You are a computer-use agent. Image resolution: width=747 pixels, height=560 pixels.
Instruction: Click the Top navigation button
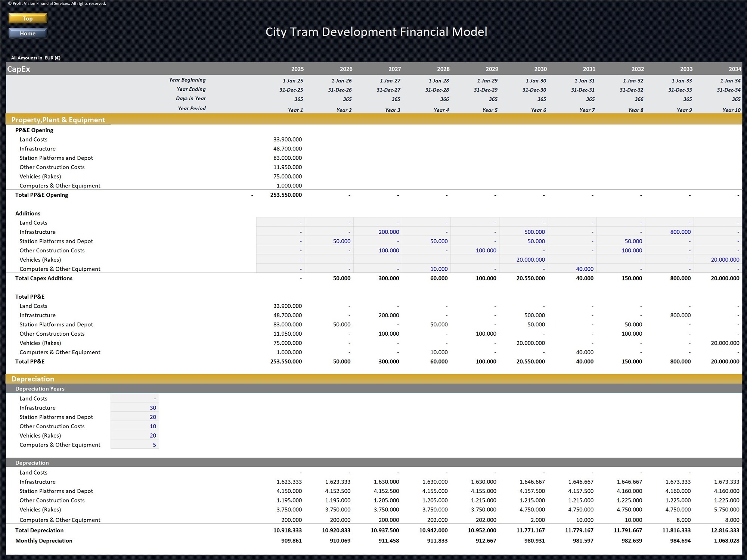(x=27, y=18)
